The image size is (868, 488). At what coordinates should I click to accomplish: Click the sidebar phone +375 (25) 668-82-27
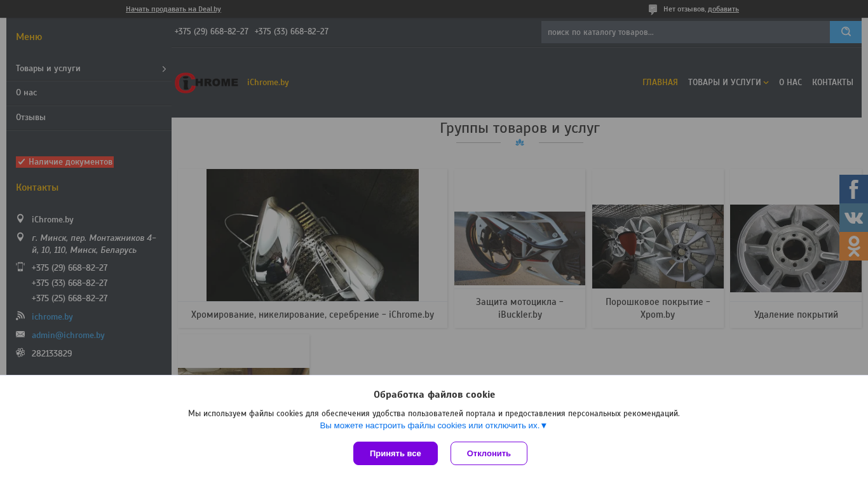click(70, 298)
